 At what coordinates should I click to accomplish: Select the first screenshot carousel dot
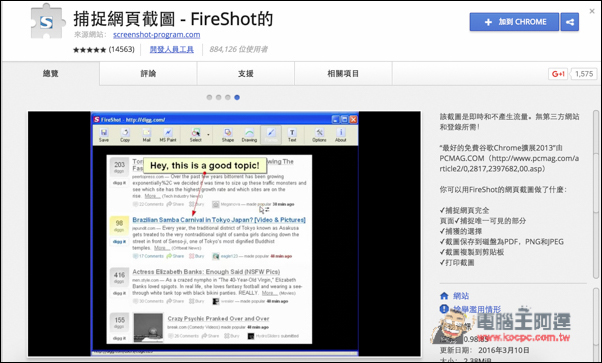click(209, 97)
